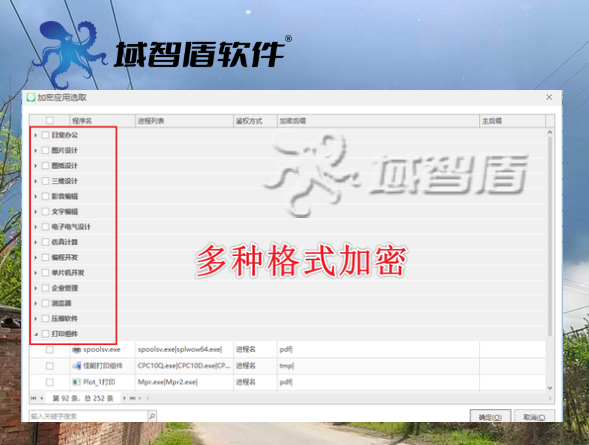This screenshot has height=445, width=589.
Task: Check the 仿真计算 category checkbox
Action: pos(45,242)
